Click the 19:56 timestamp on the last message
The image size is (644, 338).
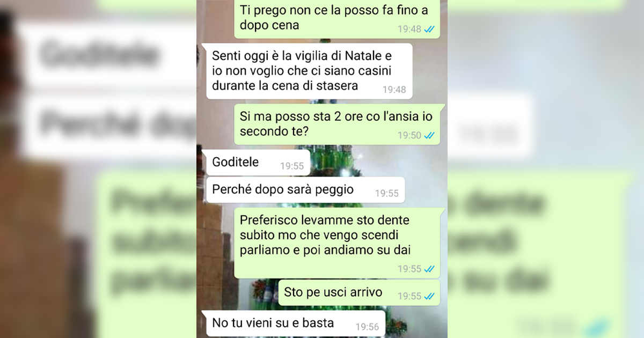tap(367, 326)
